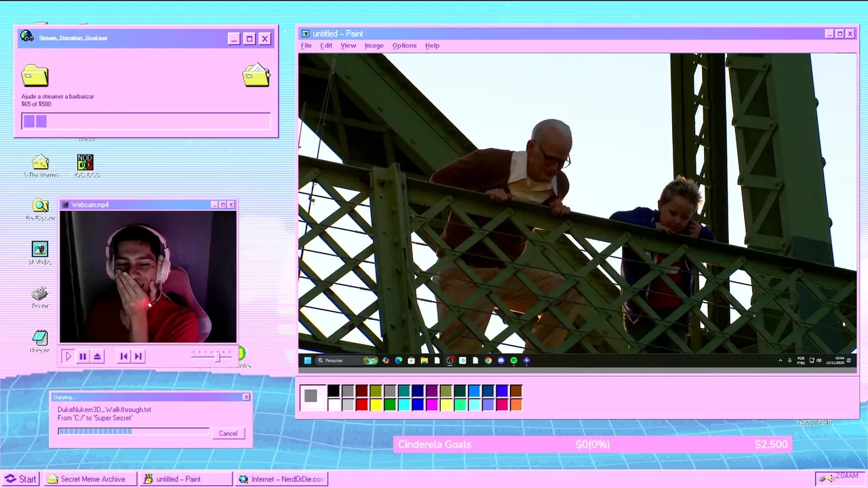Image resolution: width=868 pixels, height=488 pixels.
Task: Skip to previous track in Webcam.mp4 player
Action: tap(123, 356)
